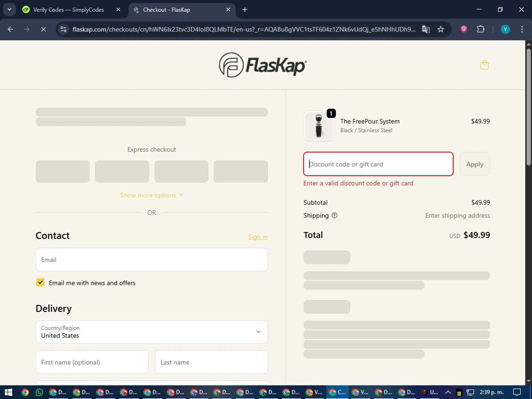
Task: Focus the Discount code or gift card field
Action: tap(378, 164)
